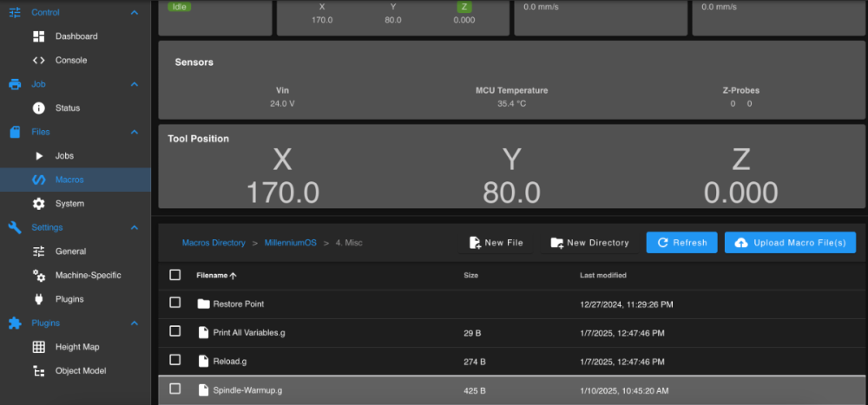Open the Jobs play icon
The width and height of the screenshot is (868, 405).
(x=39, y=156)
